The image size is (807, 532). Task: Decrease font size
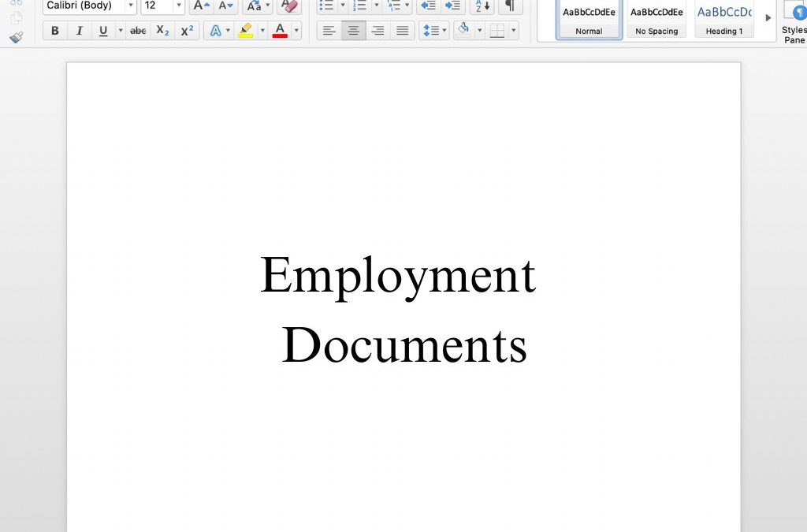coord(226,6)
